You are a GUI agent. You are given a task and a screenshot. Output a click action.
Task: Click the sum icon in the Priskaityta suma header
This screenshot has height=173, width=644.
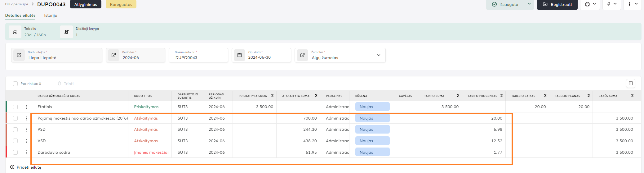[x=272, y=96]
